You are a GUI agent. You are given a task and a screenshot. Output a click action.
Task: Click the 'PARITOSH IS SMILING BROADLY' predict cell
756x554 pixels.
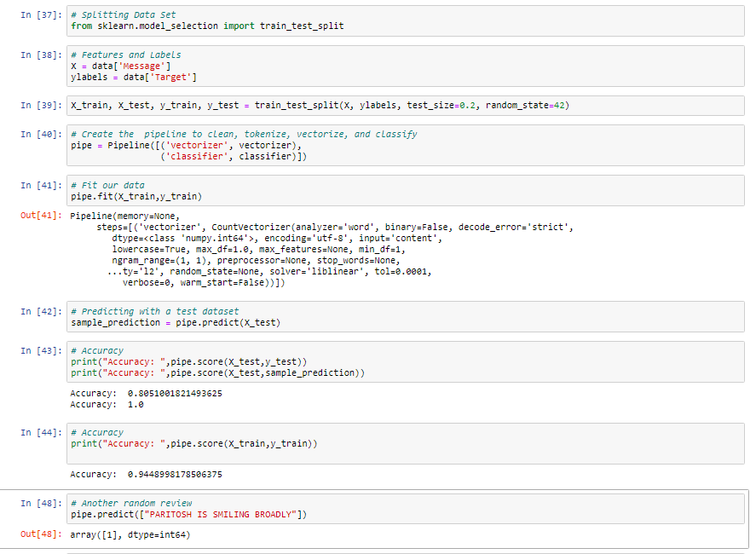(x=406, y=509)
